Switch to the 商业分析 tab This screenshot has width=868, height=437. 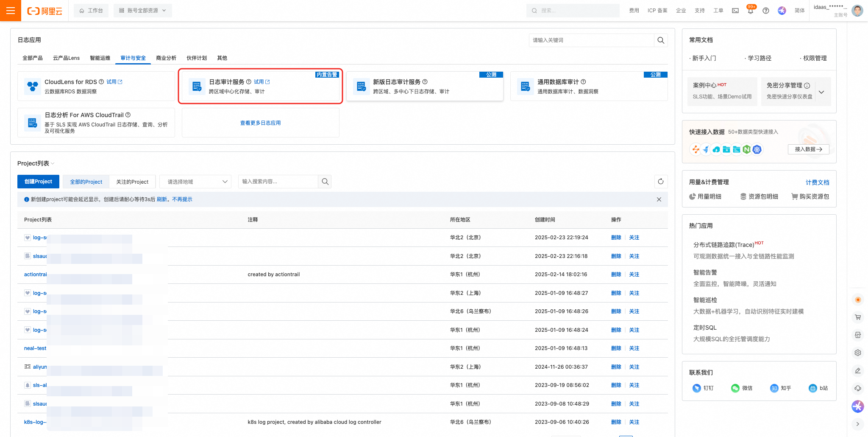166,58
